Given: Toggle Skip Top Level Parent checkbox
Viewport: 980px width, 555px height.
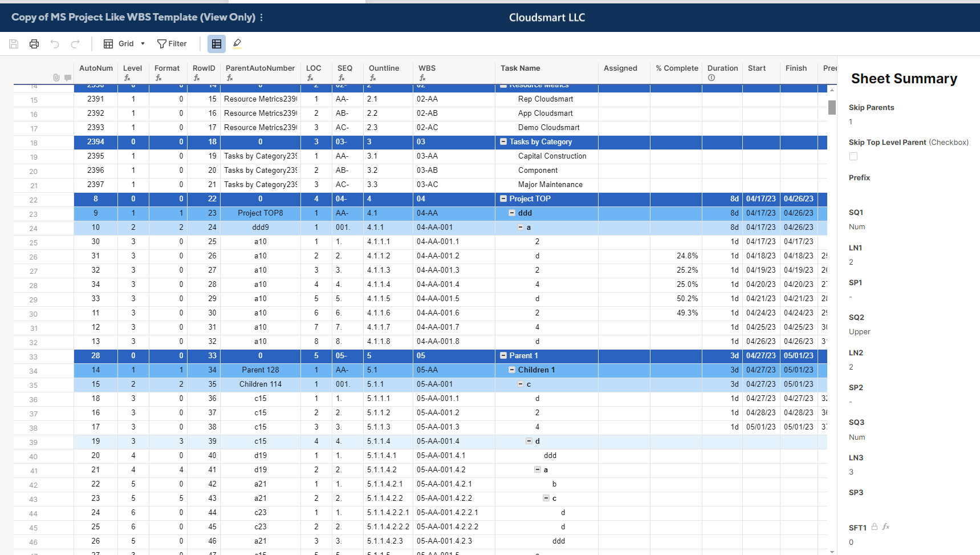Looking at the screenshot, I should pos(853,156).
